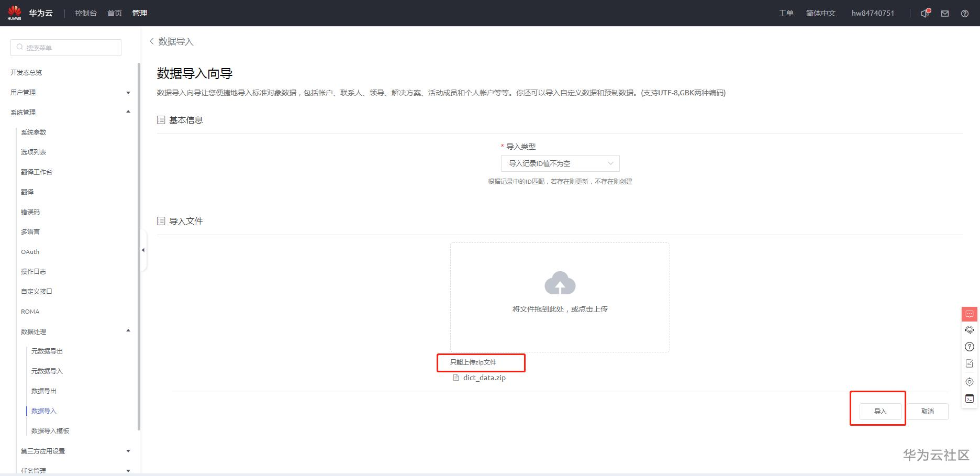Viewport: 980px width, 476px height.
Task: Click the sidebar vertical scrollbar
Action: click(139, 246)
